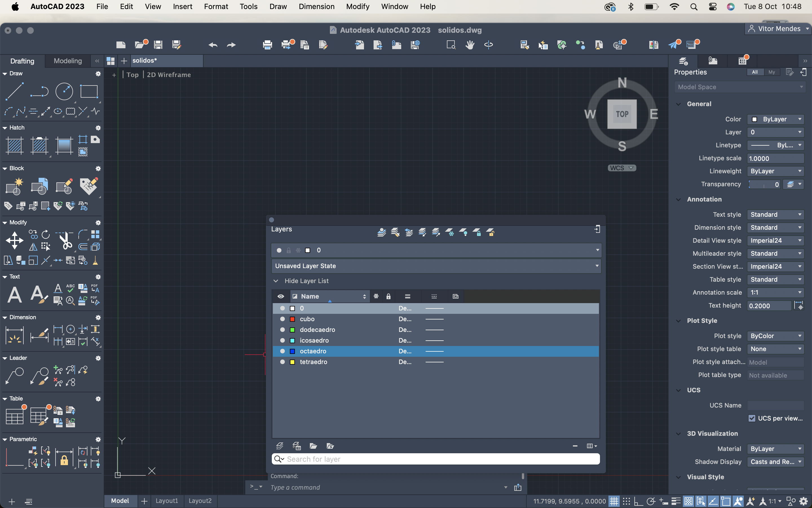Screen dimensions: 812x508
Task: Open the Text style Standard dropdown
Action: click(775, 214)
